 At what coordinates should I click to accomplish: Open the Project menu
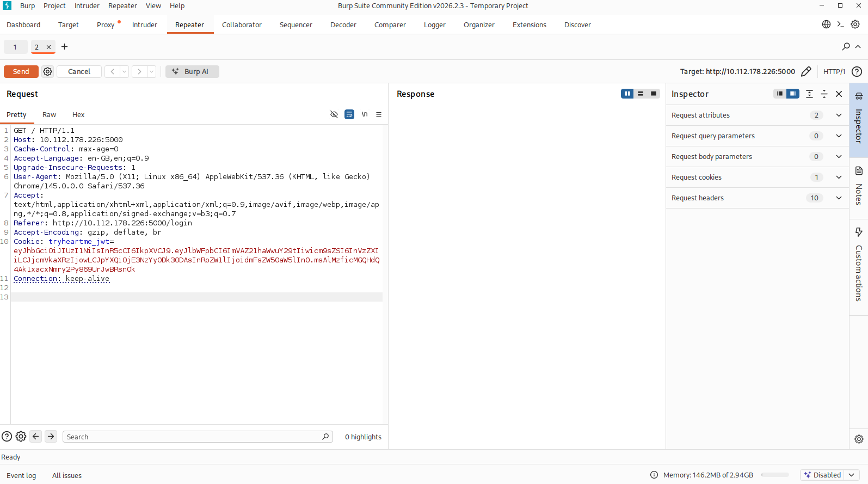pos(54,5)
